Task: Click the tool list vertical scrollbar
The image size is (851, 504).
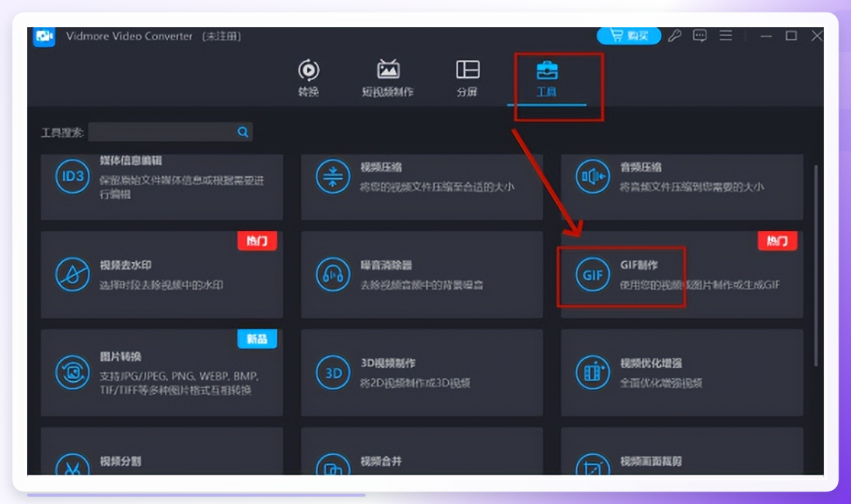Action: click(816, 265)
